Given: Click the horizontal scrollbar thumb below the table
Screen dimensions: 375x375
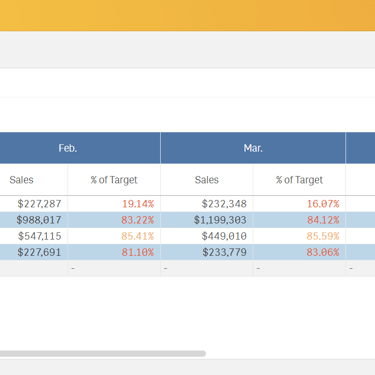Looking at the screenshot, I should (103, 353).
